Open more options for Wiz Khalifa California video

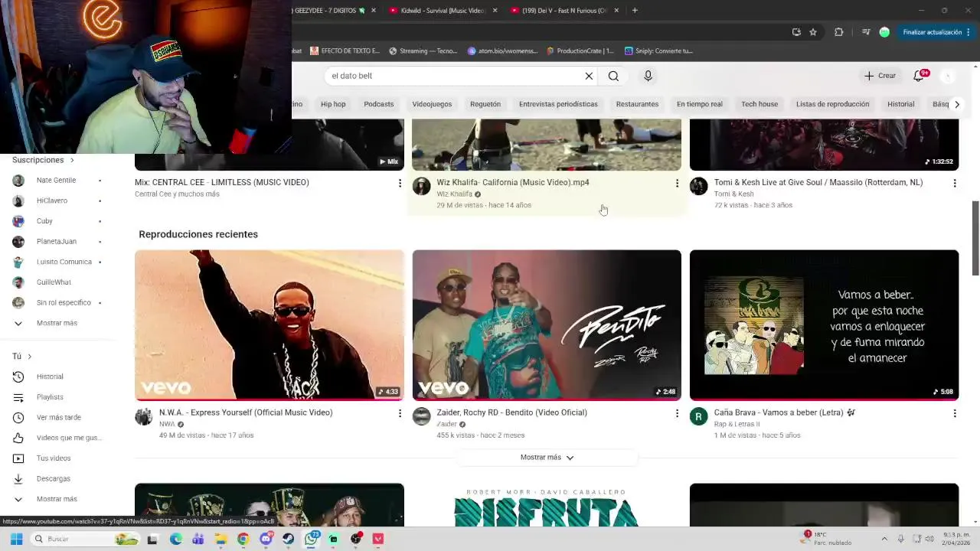pos(677,183)
